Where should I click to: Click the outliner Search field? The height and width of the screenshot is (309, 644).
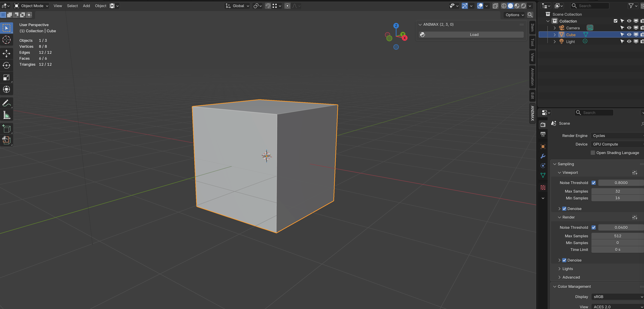(x=590, y=6)
